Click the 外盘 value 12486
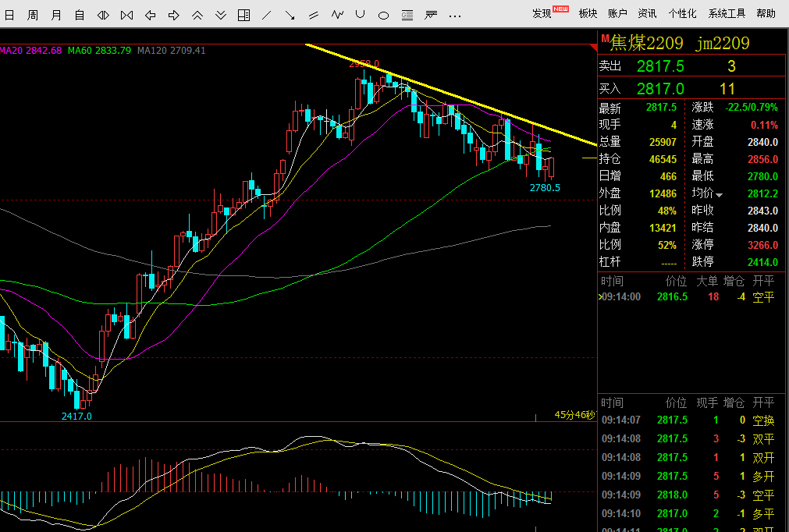This screenshot has width=789, height=532. coord(663,193)
